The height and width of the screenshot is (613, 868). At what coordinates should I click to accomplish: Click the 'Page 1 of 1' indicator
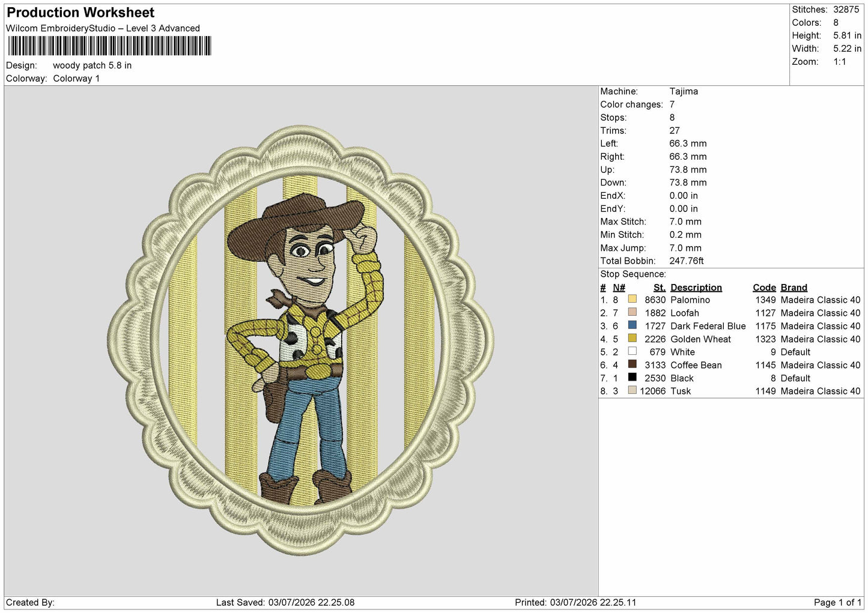(x=837, y=602)
